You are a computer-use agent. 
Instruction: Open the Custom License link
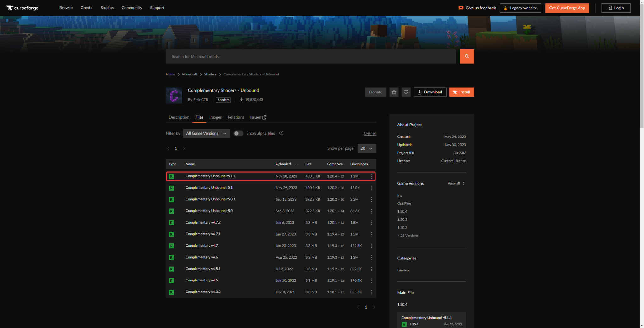[x=453, y=161]
